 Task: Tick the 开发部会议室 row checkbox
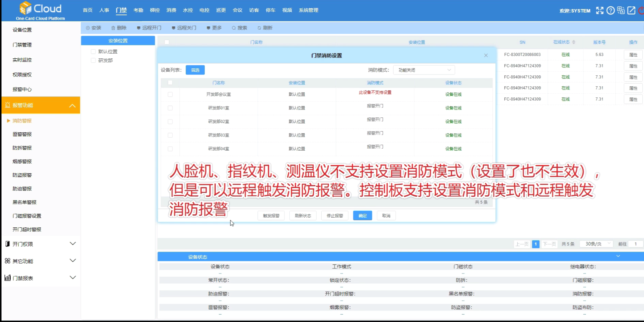tap(170, 95)
